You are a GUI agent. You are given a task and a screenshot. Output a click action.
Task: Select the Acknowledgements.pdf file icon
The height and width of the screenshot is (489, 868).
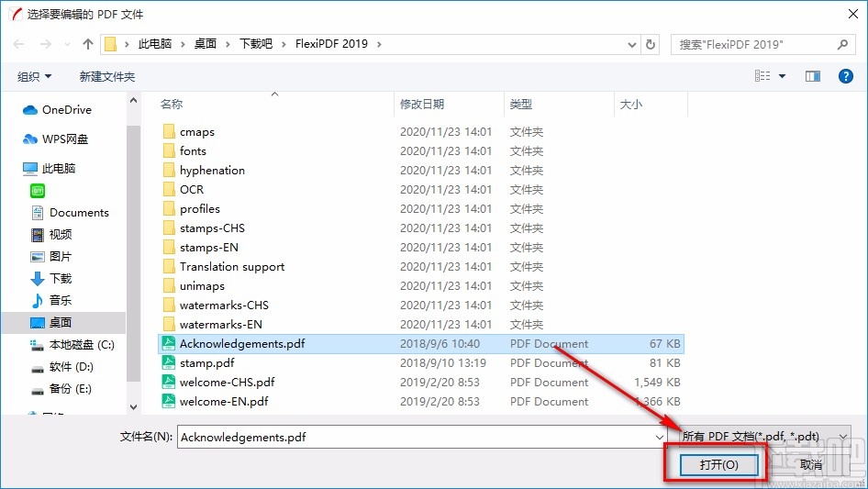click(168, 344)
